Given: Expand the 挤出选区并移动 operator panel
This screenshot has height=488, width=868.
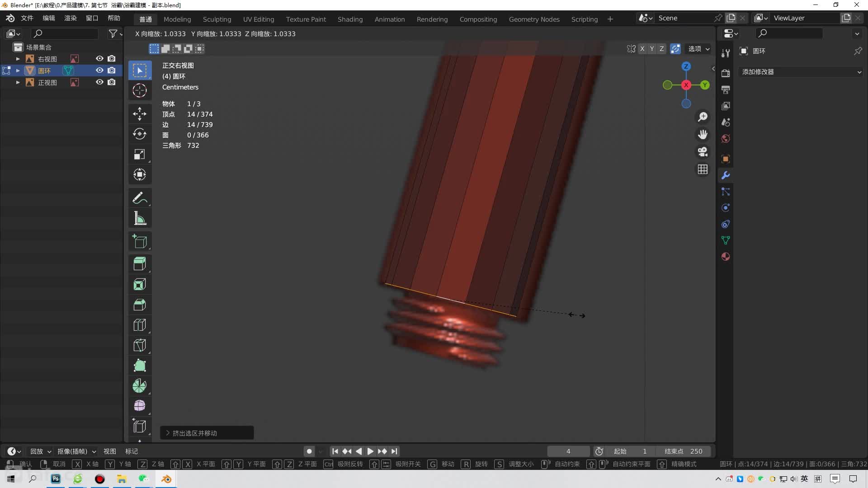Looking at the screenshot, I should (207, 433).
